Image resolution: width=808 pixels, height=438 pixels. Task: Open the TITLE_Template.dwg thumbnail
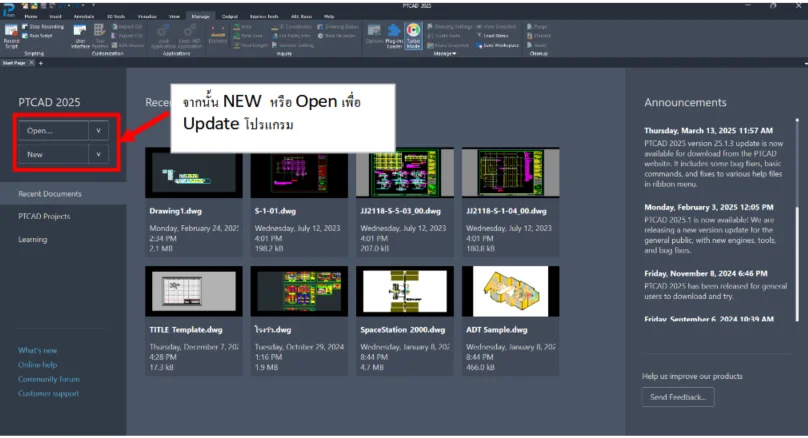click(194, 291)
